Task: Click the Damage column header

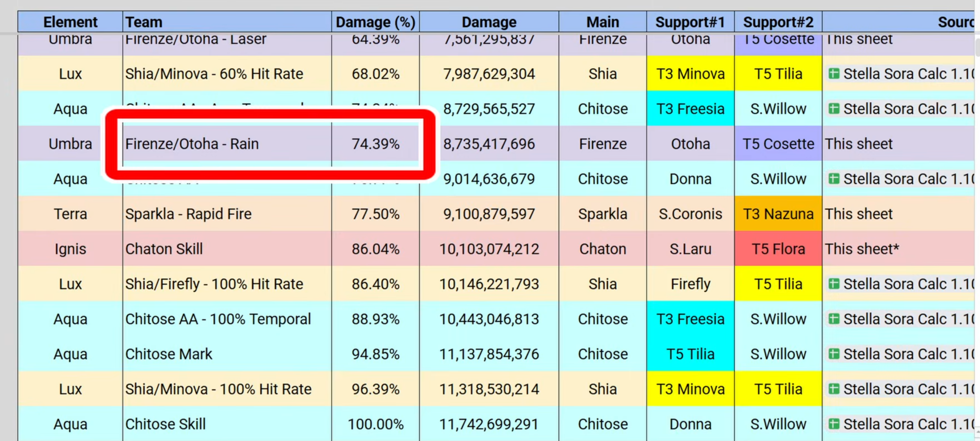Action: click(489, 22)
